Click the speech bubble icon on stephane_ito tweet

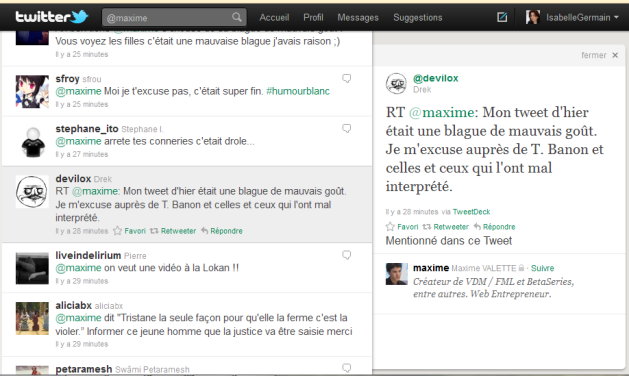pyautogui.click(x=347, y=128)
